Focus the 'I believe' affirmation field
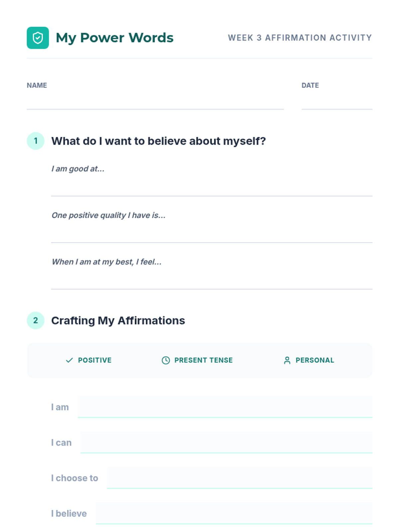The width and height of the screenshot is (399, 532). (x=234, y=513)
